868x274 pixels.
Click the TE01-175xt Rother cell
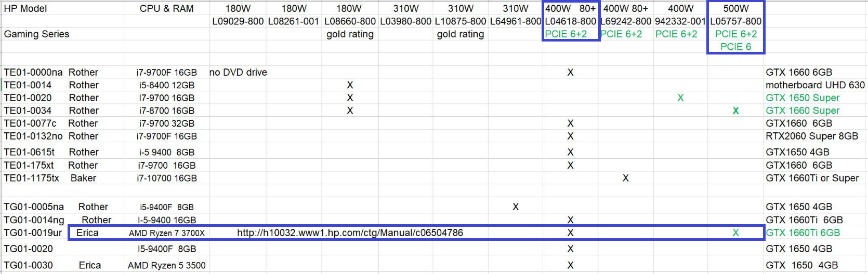tap(50, 165)
